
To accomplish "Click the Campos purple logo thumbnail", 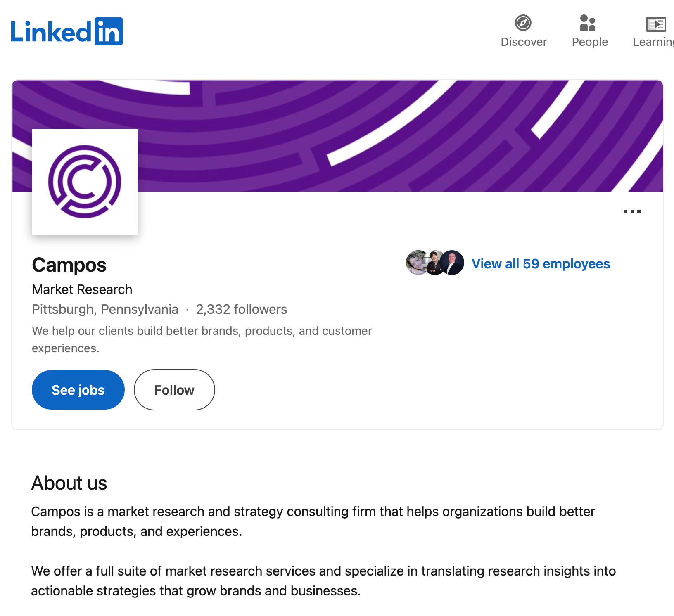I will tap(85, 182).
